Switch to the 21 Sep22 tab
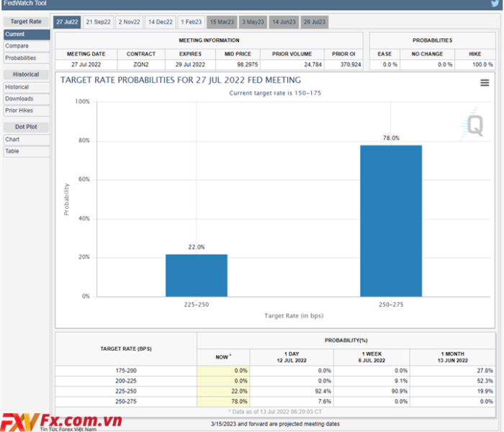 98,22
